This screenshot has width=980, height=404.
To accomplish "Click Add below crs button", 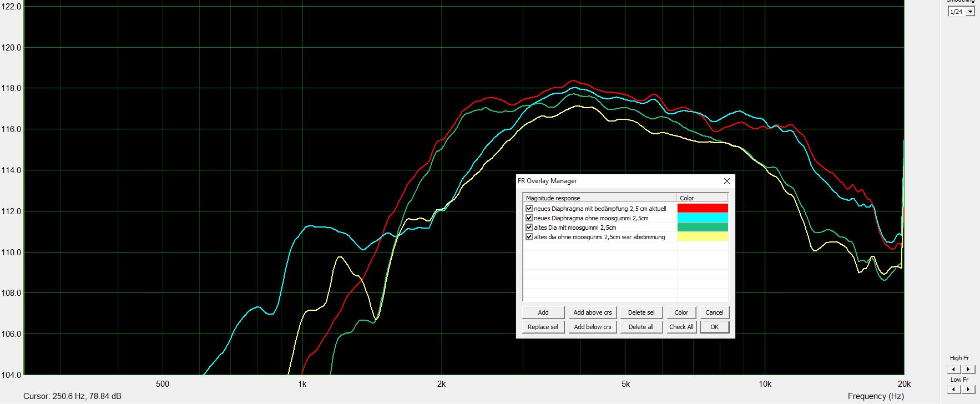I will point(593,327).
